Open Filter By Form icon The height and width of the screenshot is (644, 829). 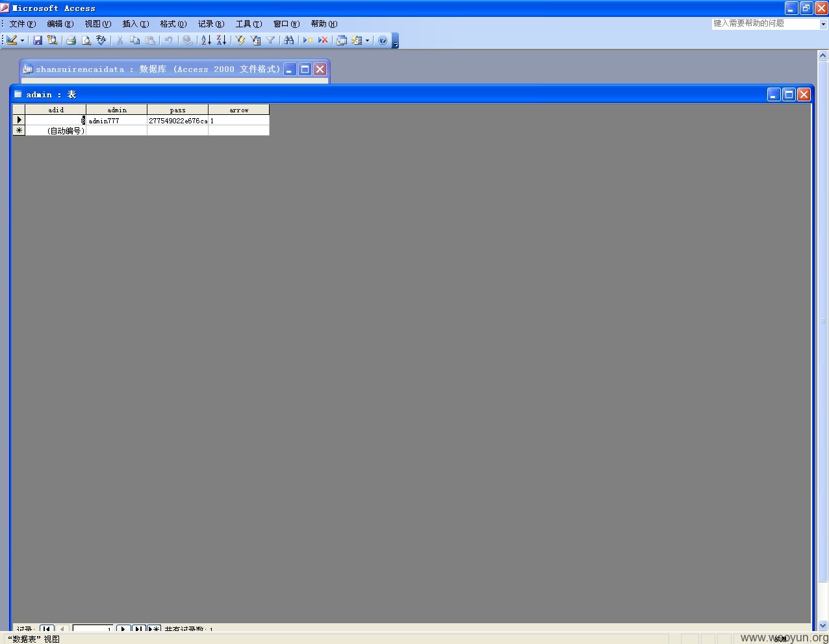click(255, 40)
